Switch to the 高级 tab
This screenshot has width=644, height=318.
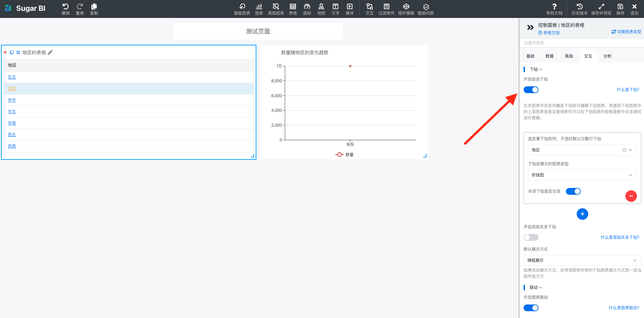[569, 56]
